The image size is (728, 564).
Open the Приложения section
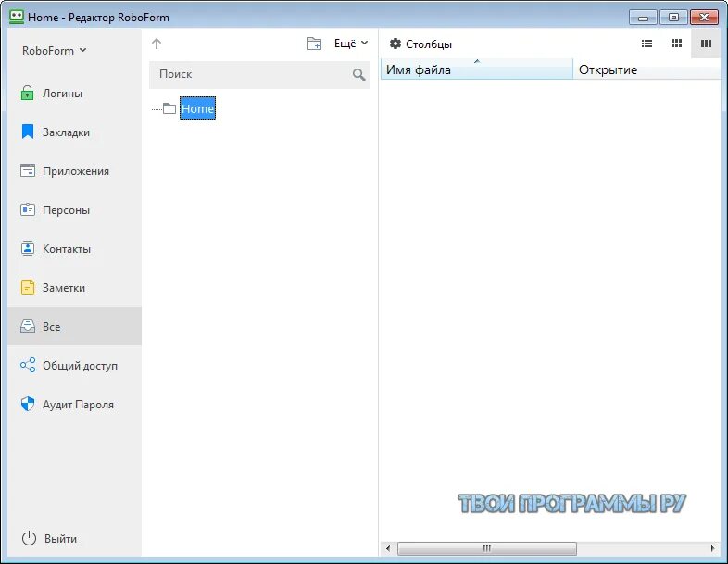(x=74, y=170)
